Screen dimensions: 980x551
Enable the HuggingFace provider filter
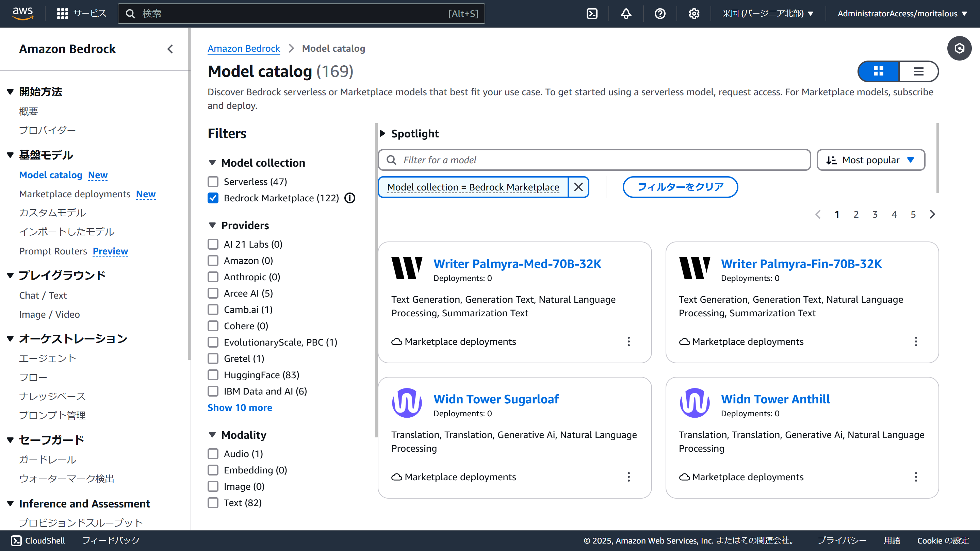(213, 375)
